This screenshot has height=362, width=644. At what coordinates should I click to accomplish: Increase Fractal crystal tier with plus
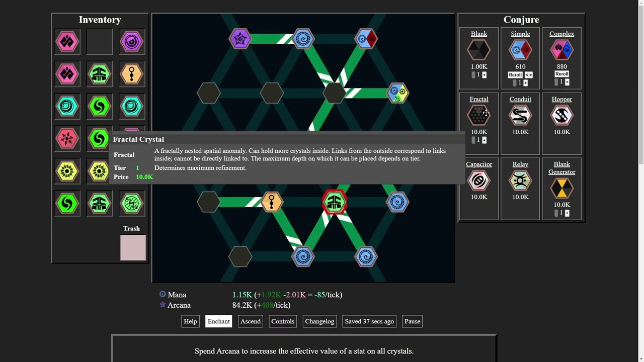485,140
